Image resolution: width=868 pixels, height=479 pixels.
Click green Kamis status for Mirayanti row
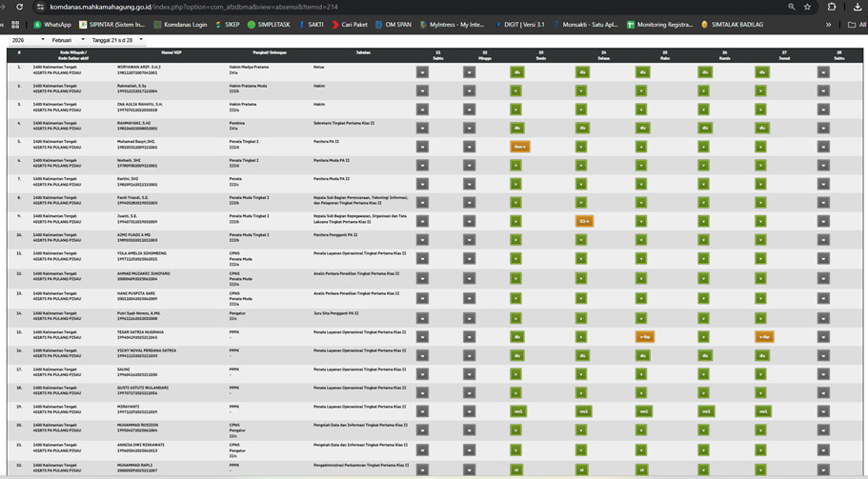[x=706, y=411]
